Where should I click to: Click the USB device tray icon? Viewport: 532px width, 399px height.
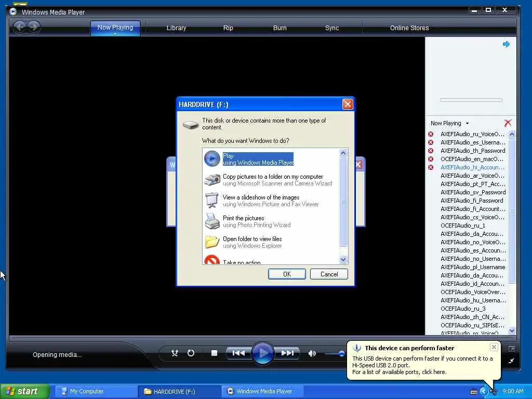(494, 392)
